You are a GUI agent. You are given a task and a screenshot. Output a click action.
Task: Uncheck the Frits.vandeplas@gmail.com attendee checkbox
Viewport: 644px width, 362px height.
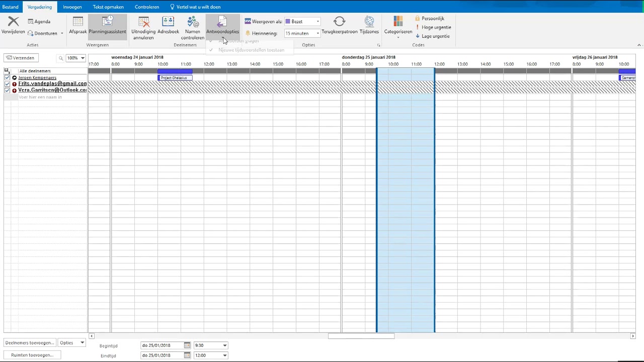click(x=7, y=84)
